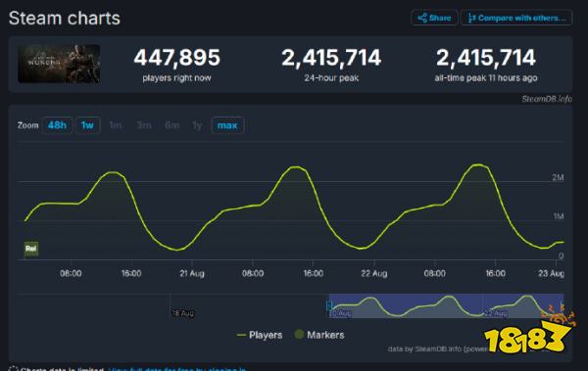Image resolution: width=588 pixels, height=371 pixels.
Task: Choose the 6m zoom option
Action: 172,125
